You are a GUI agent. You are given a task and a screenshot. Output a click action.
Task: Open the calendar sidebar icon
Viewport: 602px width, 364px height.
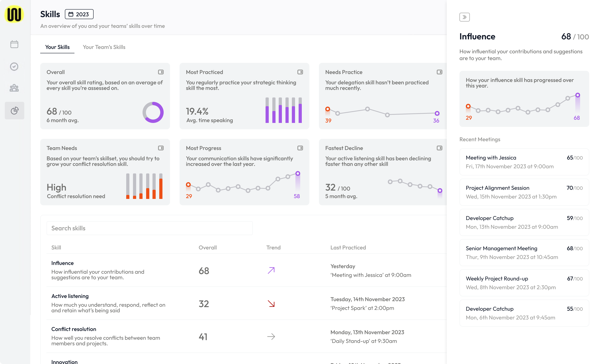[14, 44]
